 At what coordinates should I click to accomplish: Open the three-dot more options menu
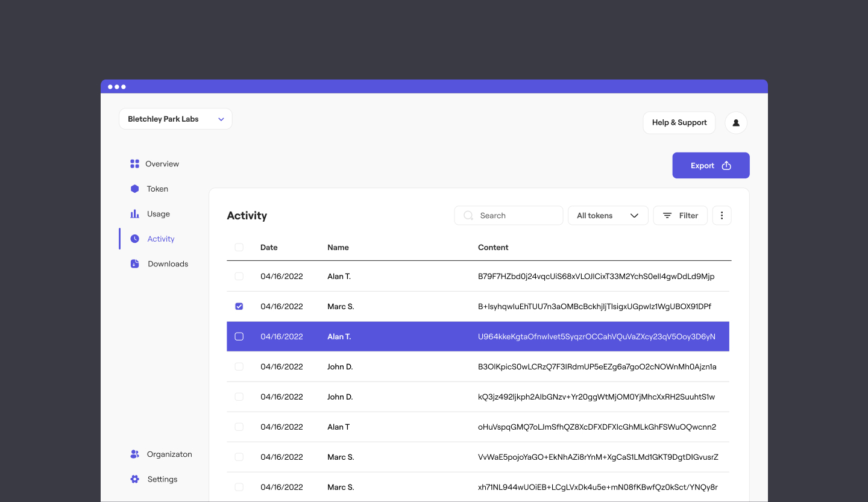[722, 216]
